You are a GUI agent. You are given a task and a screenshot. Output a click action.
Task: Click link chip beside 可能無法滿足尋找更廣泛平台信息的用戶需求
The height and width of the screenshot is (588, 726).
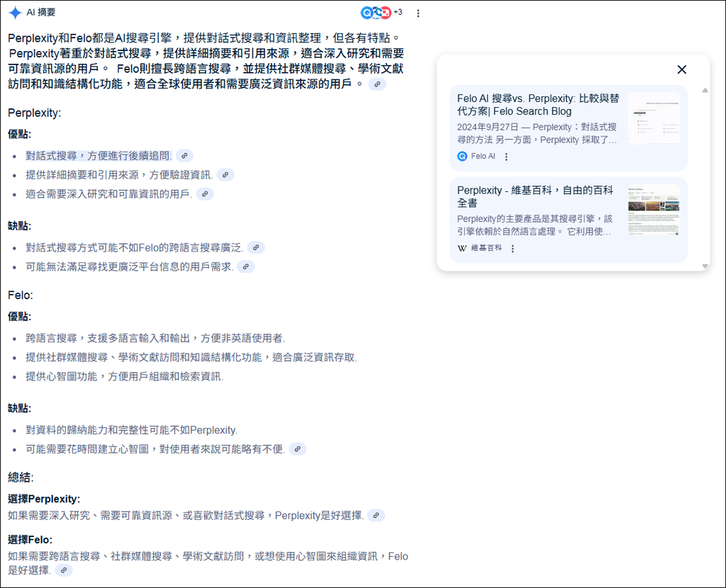pyautogui.click(x=245, y=266)
